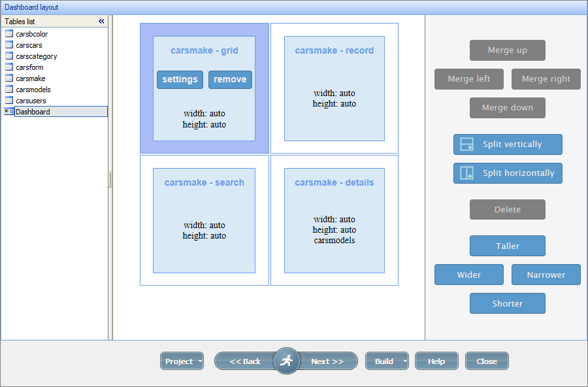Click the Next button to proceed

[328, 360]
